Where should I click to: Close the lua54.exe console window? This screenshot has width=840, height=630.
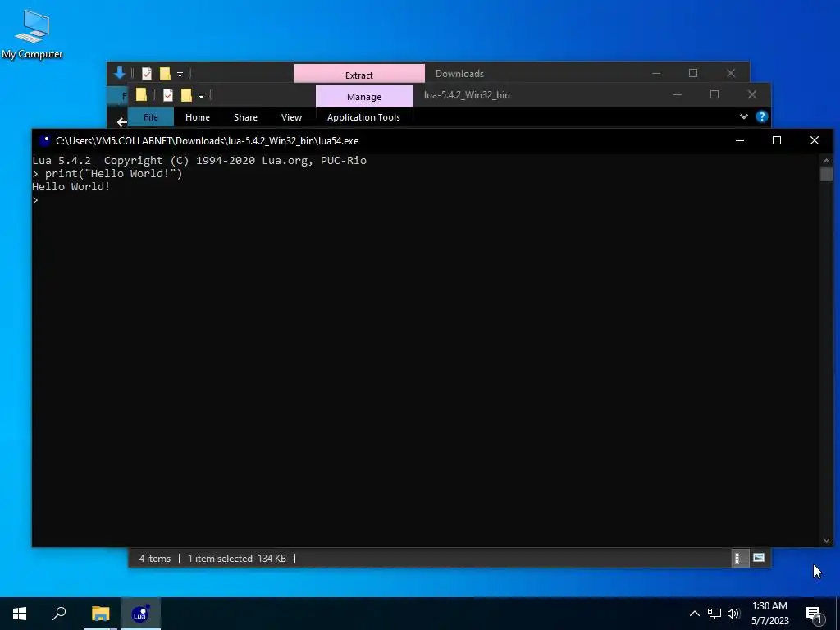[x=815, y=140]
